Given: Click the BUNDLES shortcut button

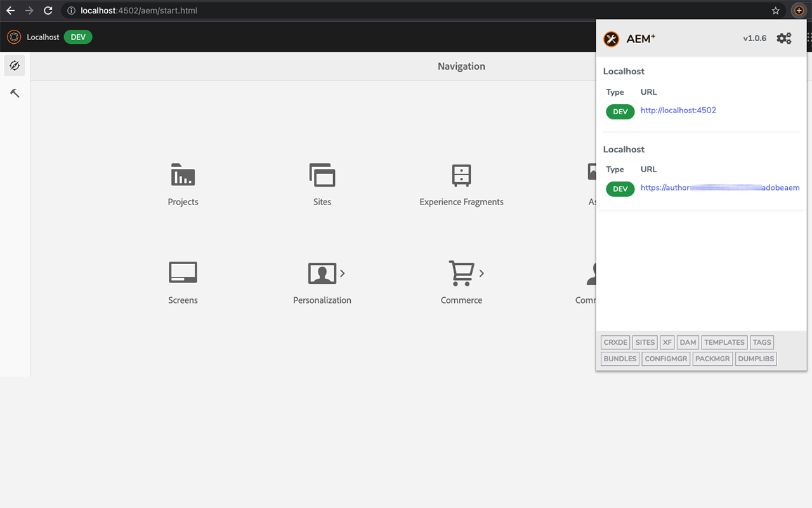Looking at the screenshot, I should click(x=620, y=359).
